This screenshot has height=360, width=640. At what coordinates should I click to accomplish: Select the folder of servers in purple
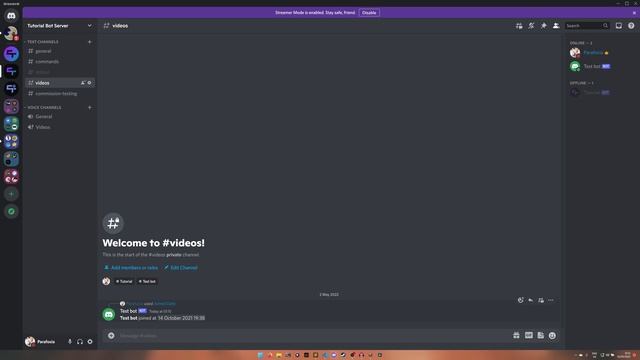coord(11,107)
